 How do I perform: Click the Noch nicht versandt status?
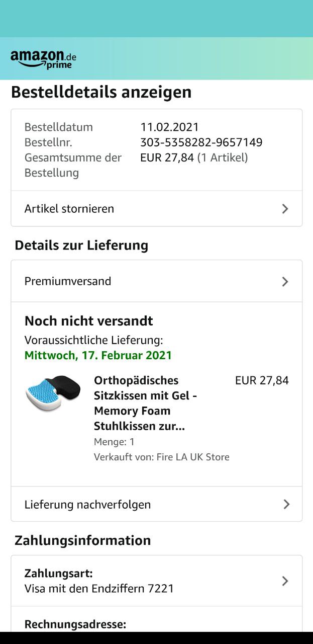pyautogui.click(x=89, y=321)
